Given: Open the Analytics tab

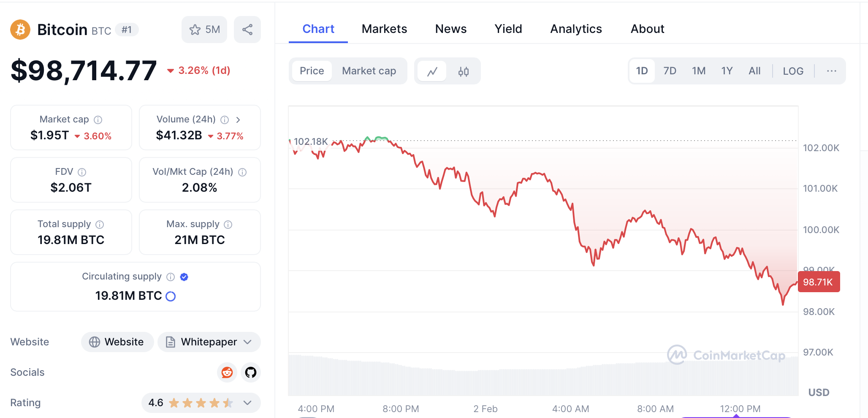Looking at the screenshot, I should coord(576,29).
